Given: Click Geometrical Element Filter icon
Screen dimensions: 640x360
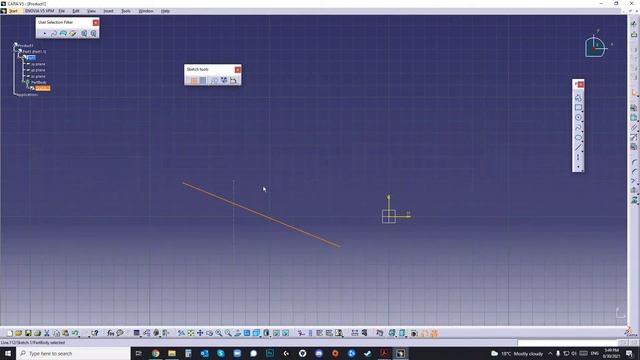Looking at the screenshot, I should (93, 33).
